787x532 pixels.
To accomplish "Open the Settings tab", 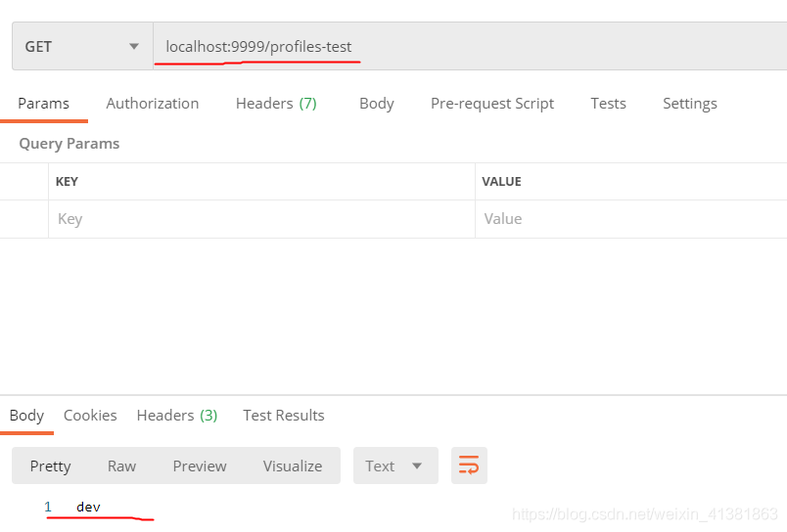I will pos(690,104).
